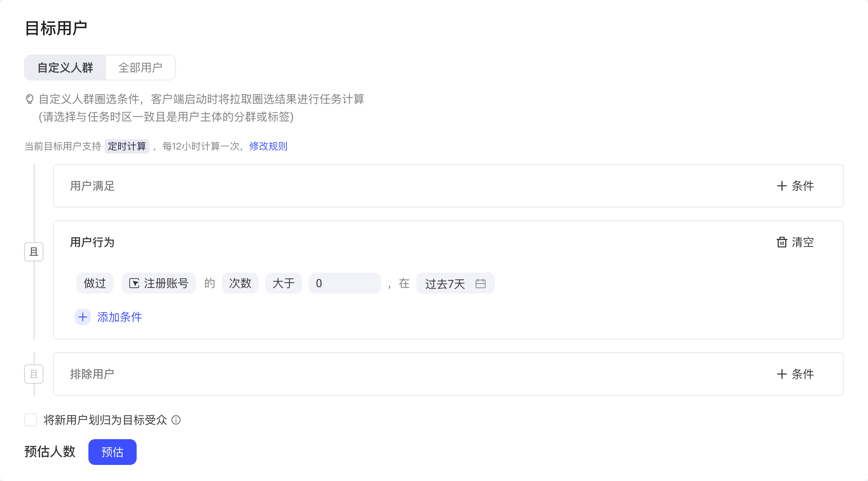Click the 排除用户 label
The width and height of the screenshot is (868, 481).
click(92, 374)
